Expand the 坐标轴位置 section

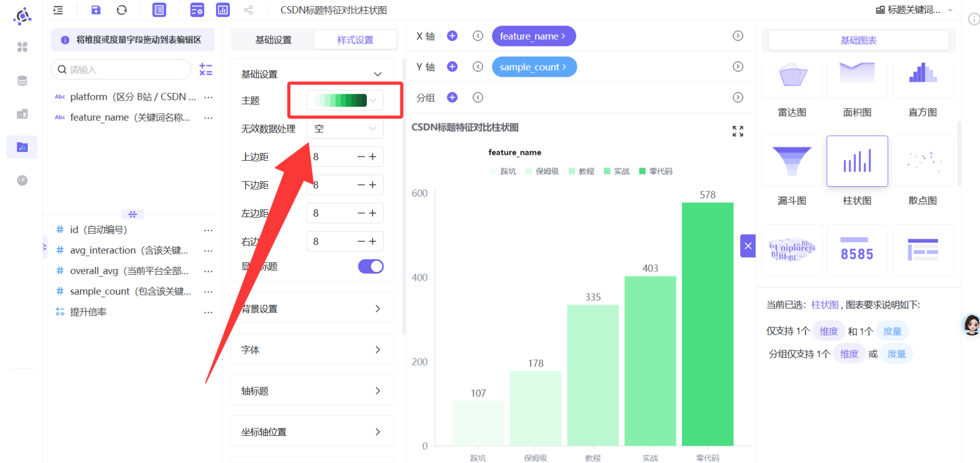312,432
